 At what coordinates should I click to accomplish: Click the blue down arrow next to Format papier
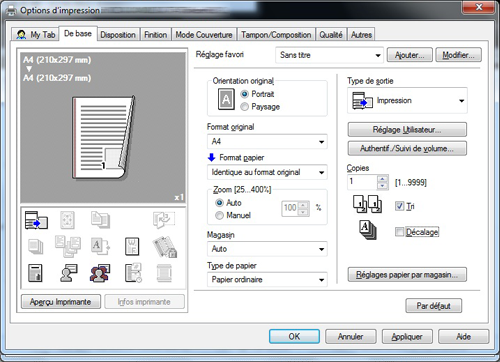(x=212, y=157)
